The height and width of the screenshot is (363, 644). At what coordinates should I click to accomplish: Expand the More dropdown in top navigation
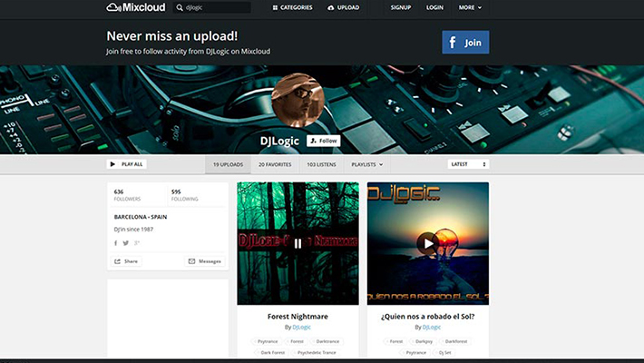[x=470, y=7]
